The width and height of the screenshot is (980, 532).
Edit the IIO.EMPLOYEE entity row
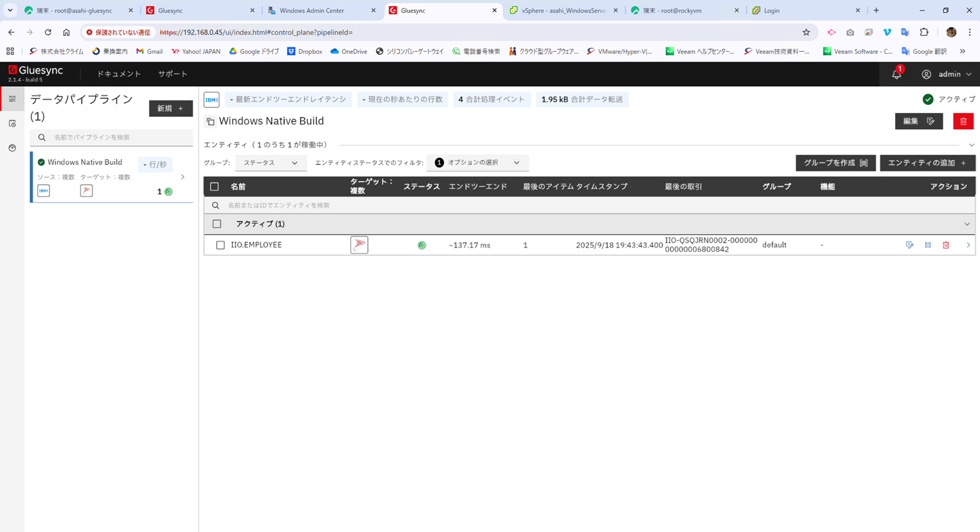click(910, 245)
